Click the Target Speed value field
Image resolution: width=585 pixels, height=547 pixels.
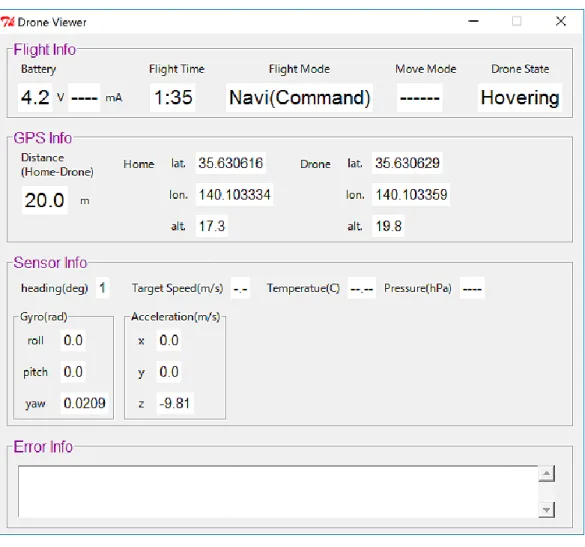click(x=240, y=288)
